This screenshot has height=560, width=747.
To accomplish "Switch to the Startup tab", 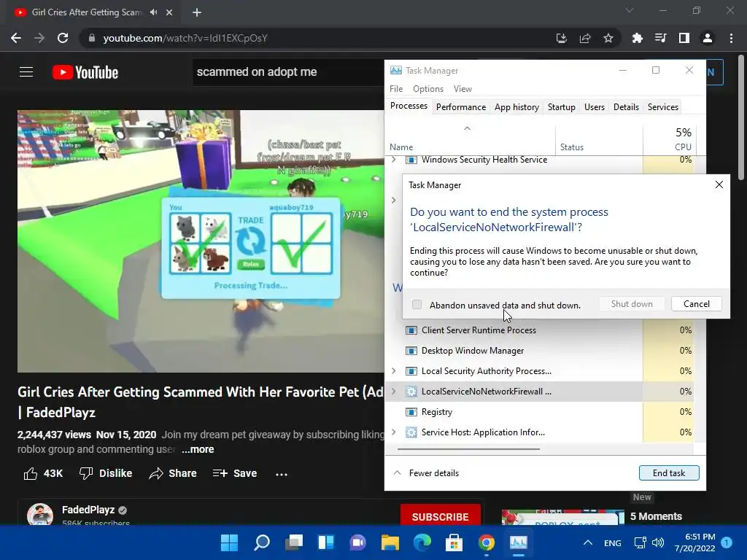I will pyautogui.click(x=561, y=107).
